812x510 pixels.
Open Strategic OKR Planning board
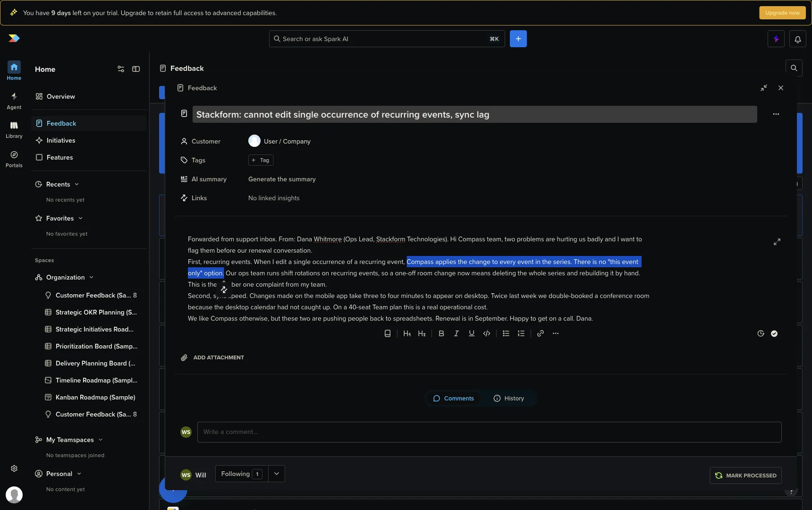(91, 312)
